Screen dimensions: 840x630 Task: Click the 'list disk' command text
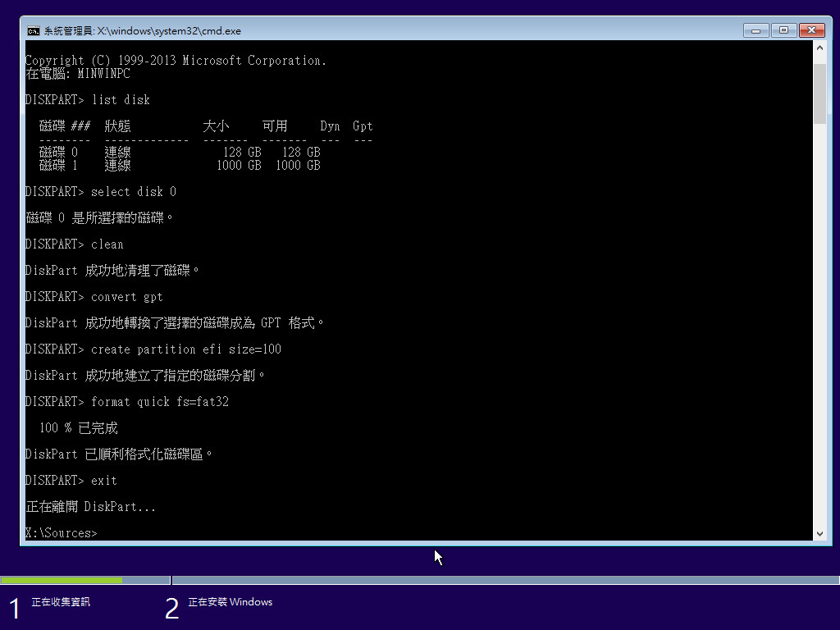(121, 99)
